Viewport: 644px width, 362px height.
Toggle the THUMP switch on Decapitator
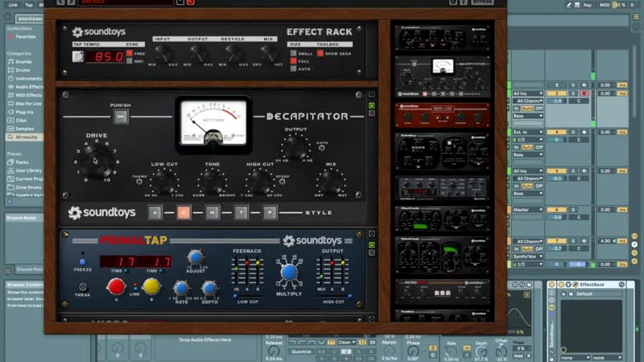139,182
